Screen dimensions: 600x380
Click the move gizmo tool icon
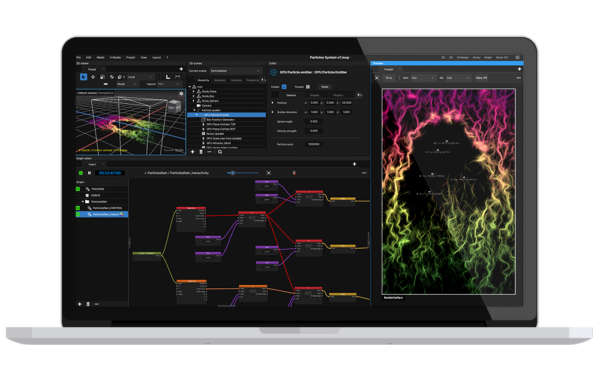(93, 77)
